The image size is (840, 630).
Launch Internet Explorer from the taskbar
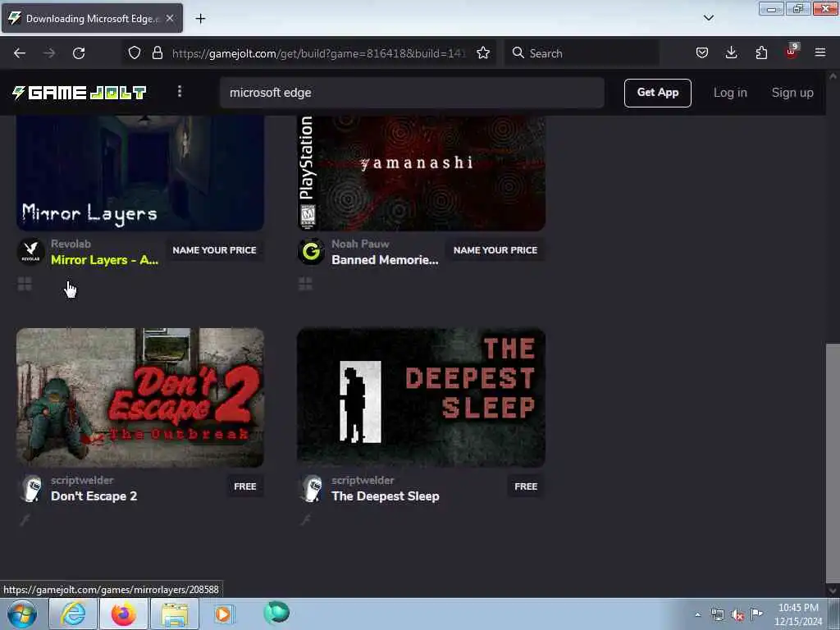pyautogui.click(x=73, y=614)
